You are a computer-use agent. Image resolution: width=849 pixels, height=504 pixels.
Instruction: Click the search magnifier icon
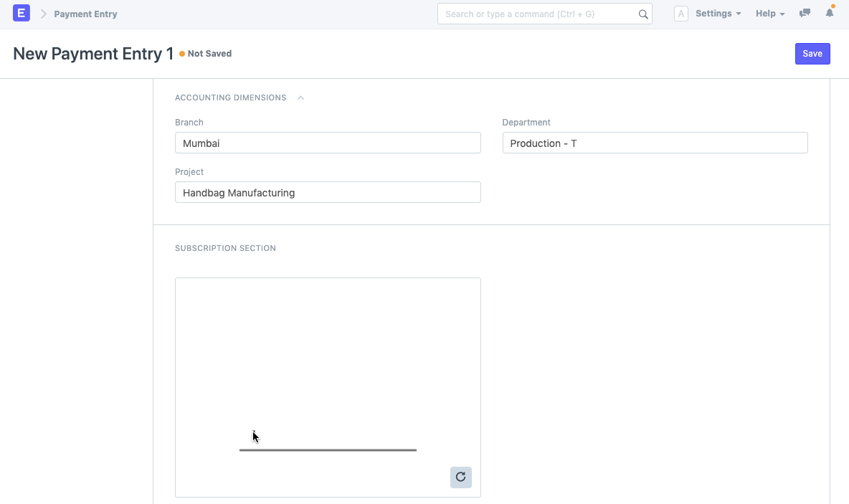[643, 14]
